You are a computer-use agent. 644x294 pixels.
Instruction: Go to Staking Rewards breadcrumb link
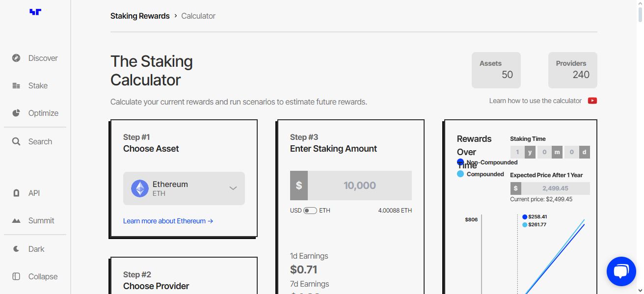(140, 16)
